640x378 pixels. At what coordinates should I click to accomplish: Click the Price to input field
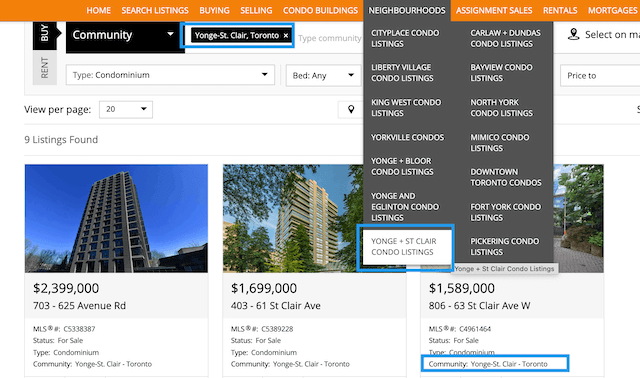(600, 76)
